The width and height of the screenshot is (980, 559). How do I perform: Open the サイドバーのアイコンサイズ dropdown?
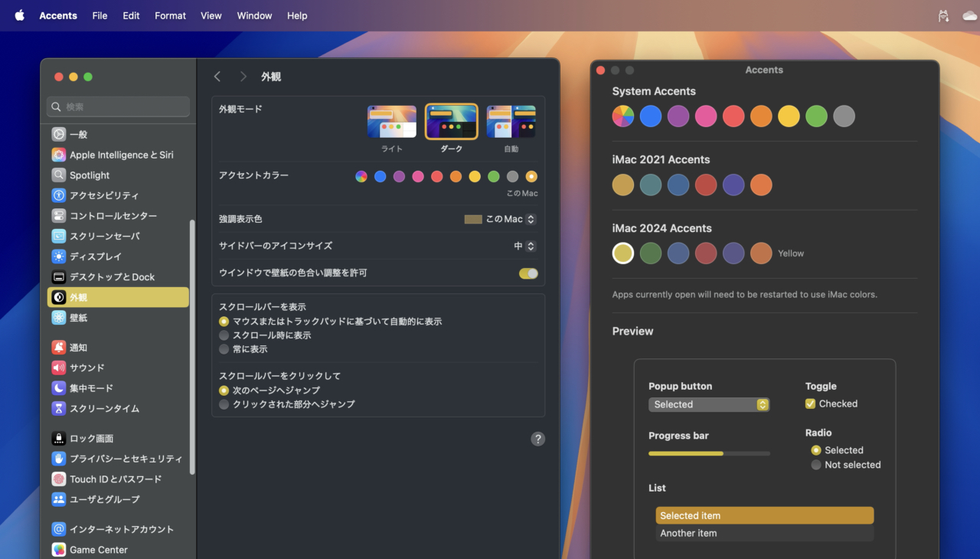524,246
